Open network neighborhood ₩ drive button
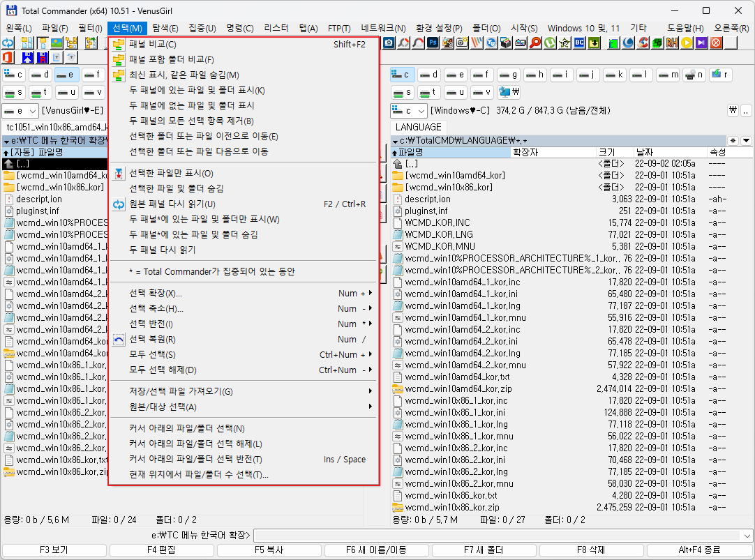This screenshot has height=560, width=755. 510,92
